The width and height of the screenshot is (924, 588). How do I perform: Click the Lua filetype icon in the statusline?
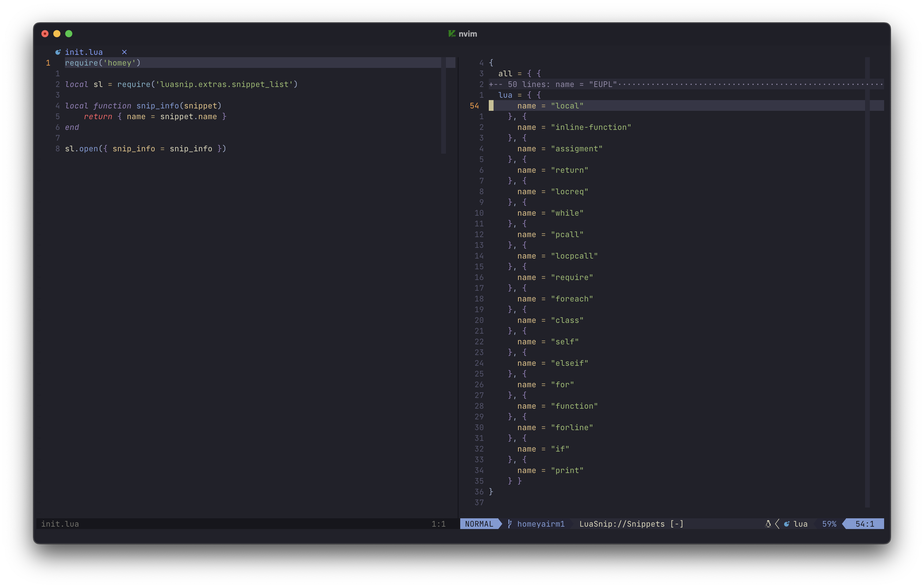coord(787,524)
